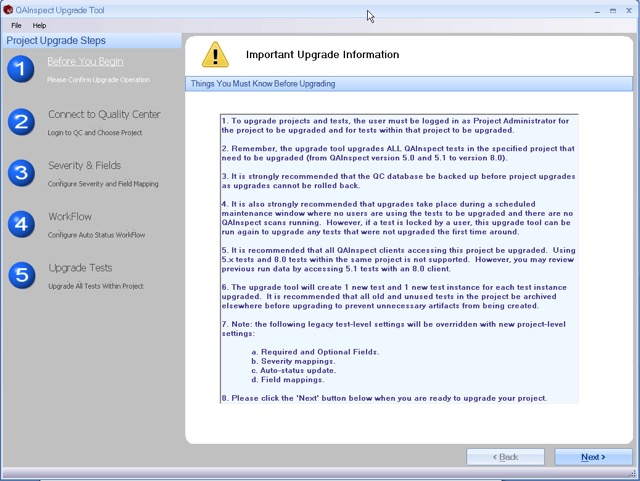Click the QAInspect app icon in title bar
640x481 pixels.
pyautogui.click(x=8, y=10)
